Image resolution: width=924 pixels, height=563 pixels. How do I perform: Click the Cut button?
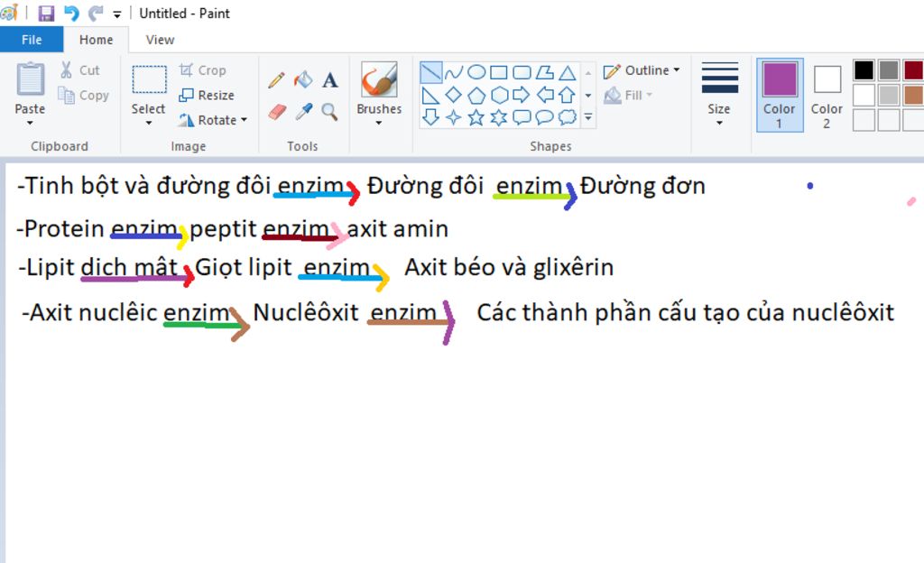tap(79, 70)
